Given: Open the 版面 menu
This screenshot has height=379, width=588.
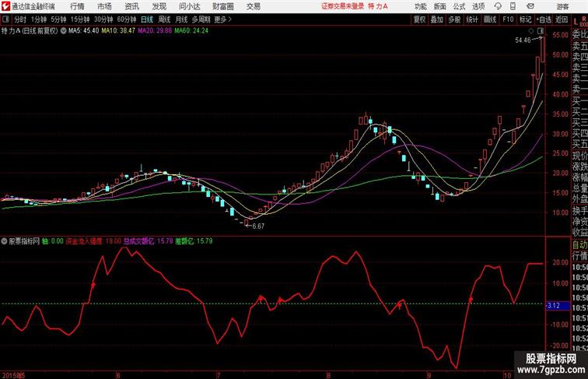Looking at the screenshot, I should click(x=440, y=6).
